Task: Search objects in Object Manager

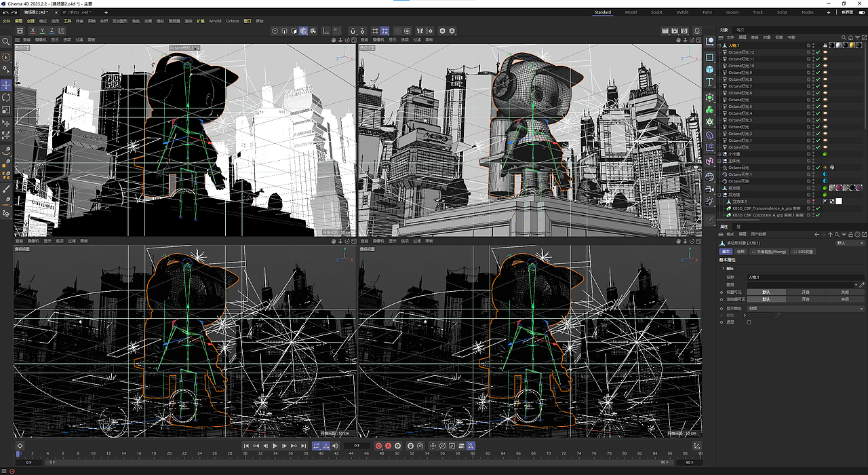Action: [x=844, y=37]
